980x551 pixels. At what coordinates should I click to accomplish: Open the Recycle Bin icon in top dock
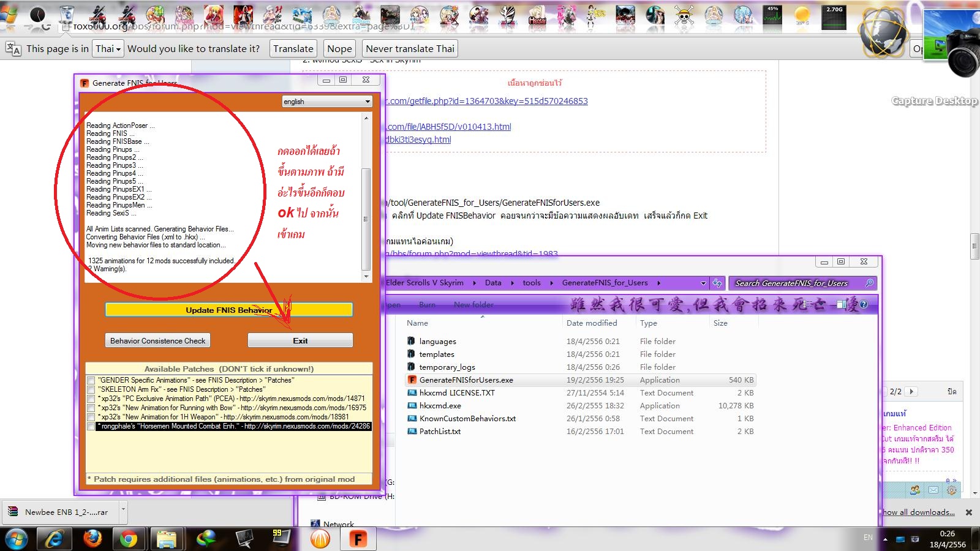pyautogui.click(x=67, y=15)
